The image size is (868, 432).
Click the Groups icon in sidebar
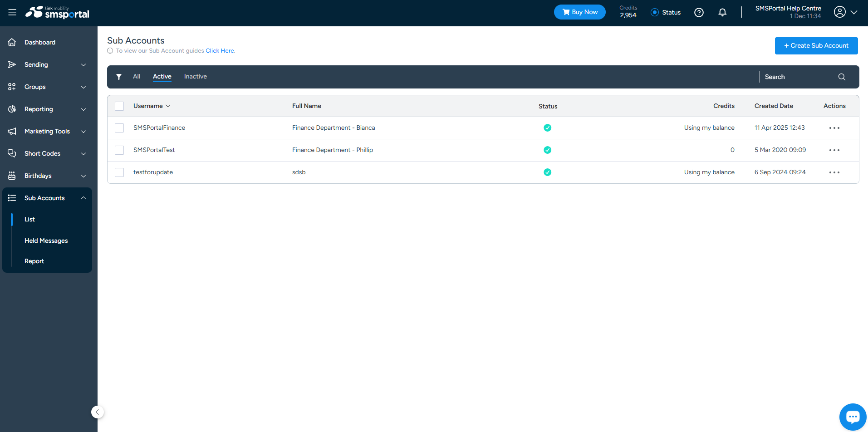pos(12,87)
